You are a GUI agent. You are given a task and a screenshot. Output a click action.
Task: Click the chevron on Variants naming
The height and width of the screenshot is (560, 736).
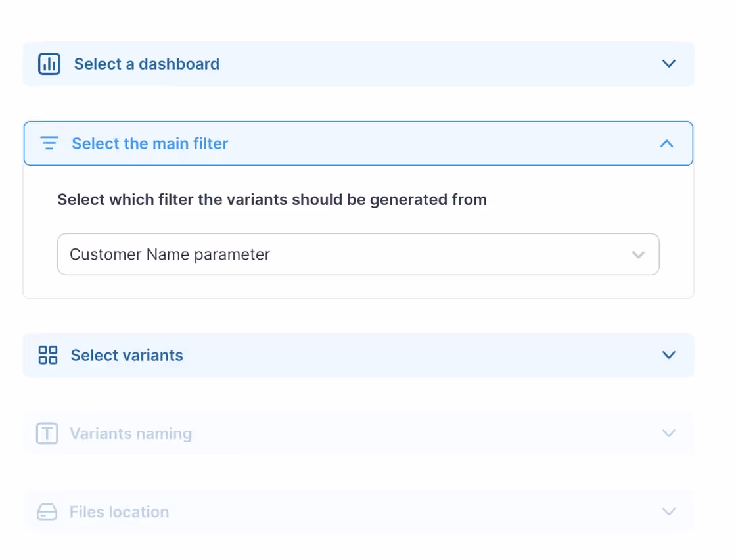pyautogui.click(x=669, y=434)
